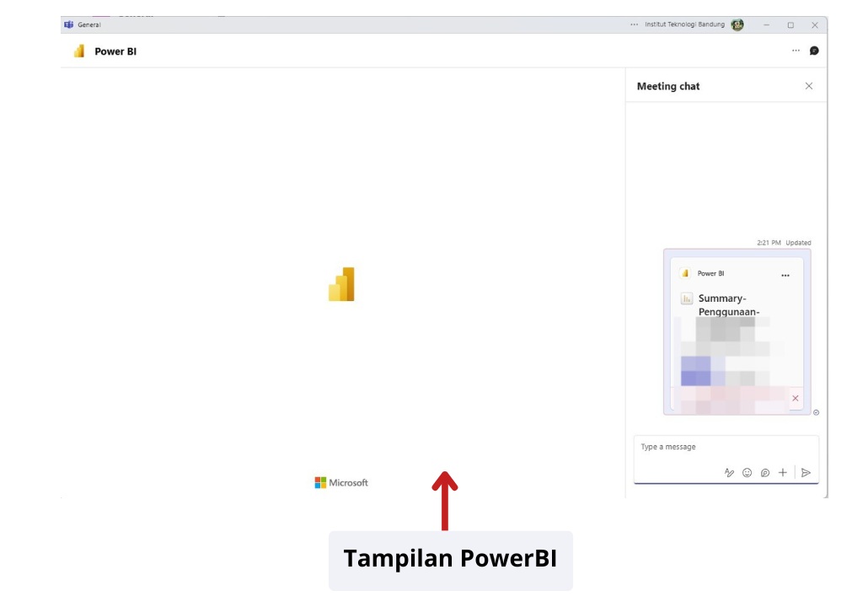Dismiss the red X on the card

tap(796, 398)
